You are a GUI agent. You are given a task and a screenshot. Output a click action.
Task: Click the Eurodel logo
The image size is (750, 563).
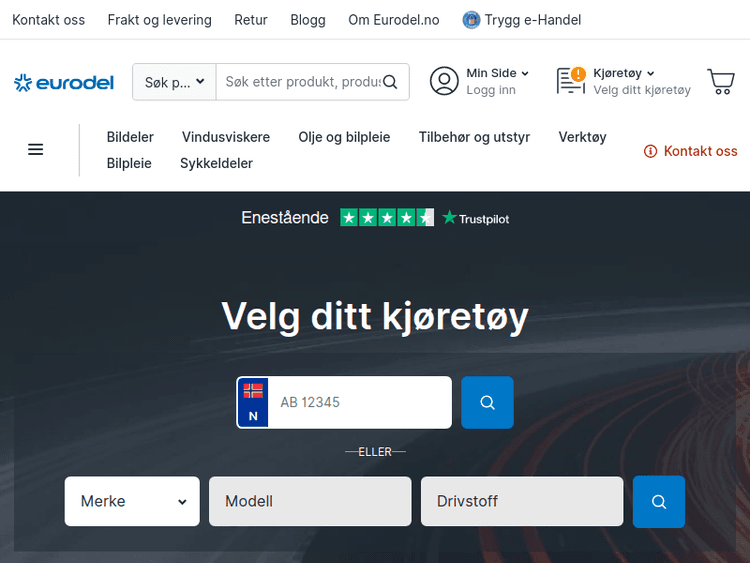(x=64, y=82)
